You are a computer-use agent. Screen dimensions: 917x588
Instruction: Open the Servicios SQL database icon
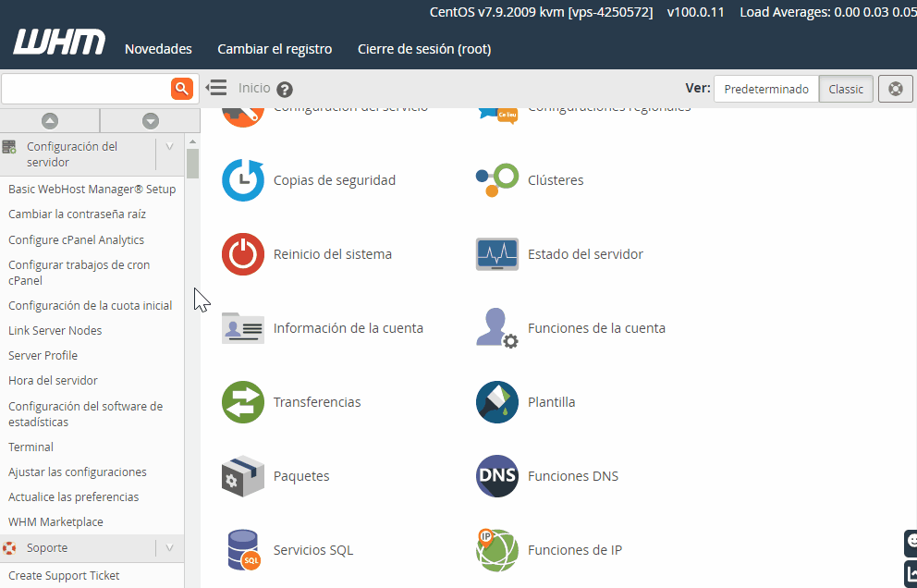coord(243,550)
